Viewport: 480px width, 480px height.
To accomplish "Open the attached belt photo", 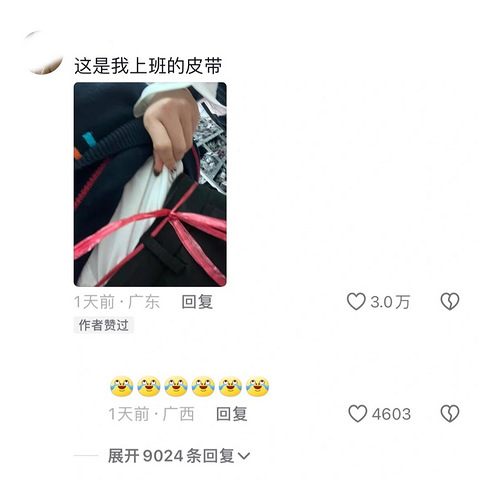I will tap(150, 184).
